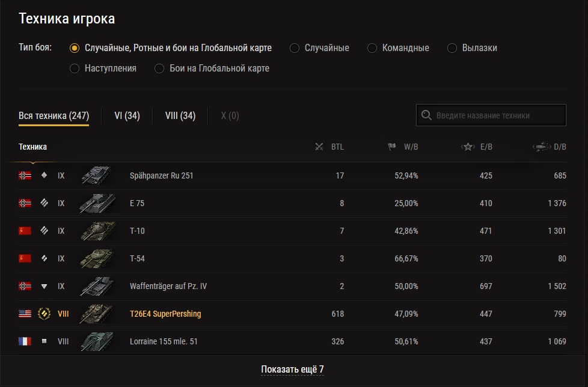Select the 'Командные' battle type radio
The image size is (588, 387).
[x=372, y=48]
